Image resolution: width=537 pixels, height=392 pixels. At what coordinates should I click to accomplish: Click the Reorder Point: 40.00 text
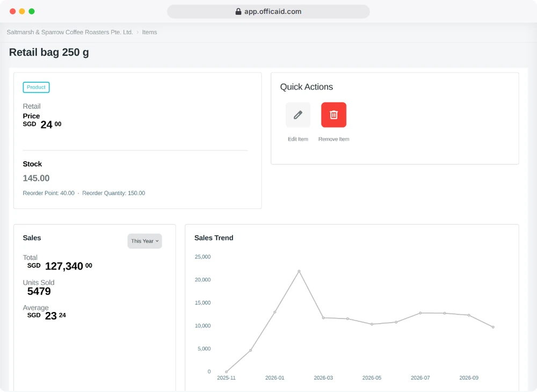(49, 193)
